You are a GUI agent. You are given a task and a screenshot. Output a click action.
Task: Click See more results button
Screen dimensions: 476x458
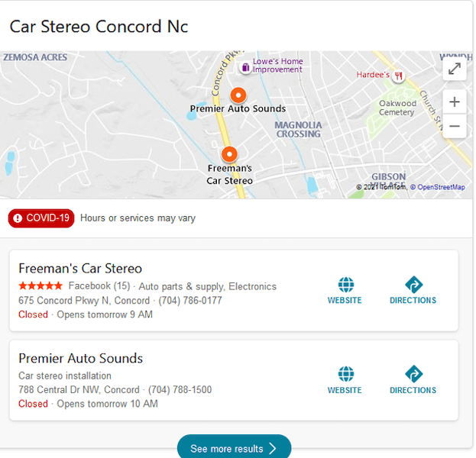click(x=234, y=448)
